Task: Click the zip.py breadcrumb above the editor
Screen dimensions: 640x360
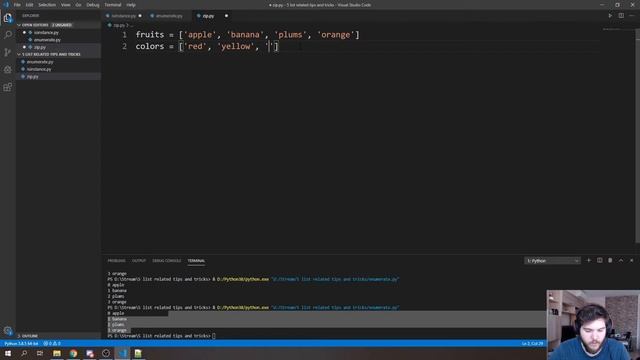Action: click(119, 25)
